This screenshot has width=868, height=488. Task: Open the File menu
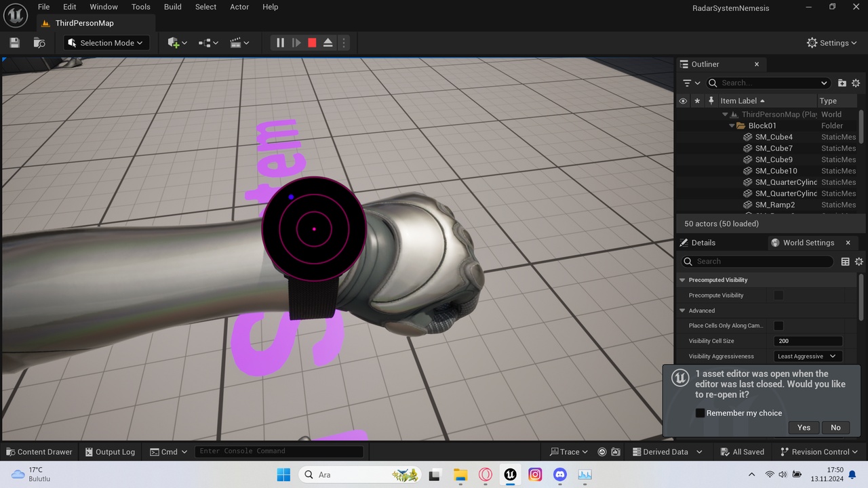pyautogui.click(x=43, y=7)
